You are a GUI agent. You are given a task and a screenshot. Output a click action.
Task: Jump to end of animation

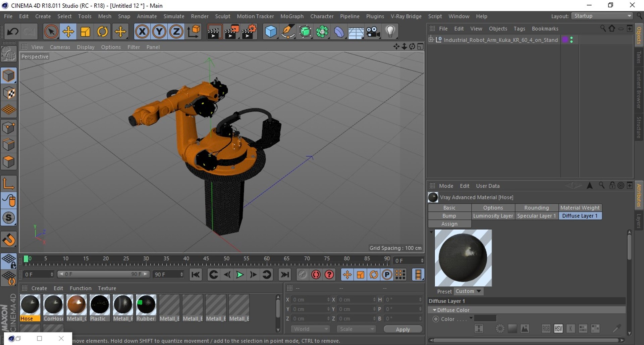tap(285, 275)
